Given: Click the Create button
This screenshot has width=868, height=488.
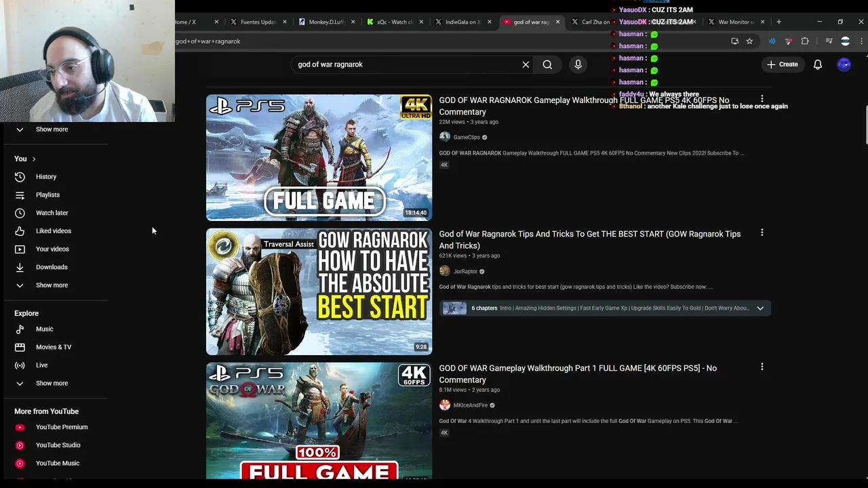Looking at the screenshot, I should coord(783,64).
